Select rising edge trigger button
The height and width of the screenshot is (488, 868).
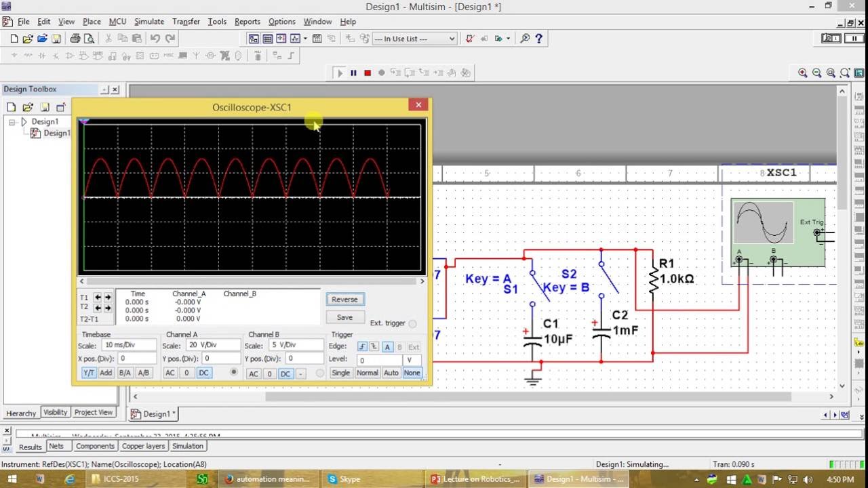click(362, 347)
